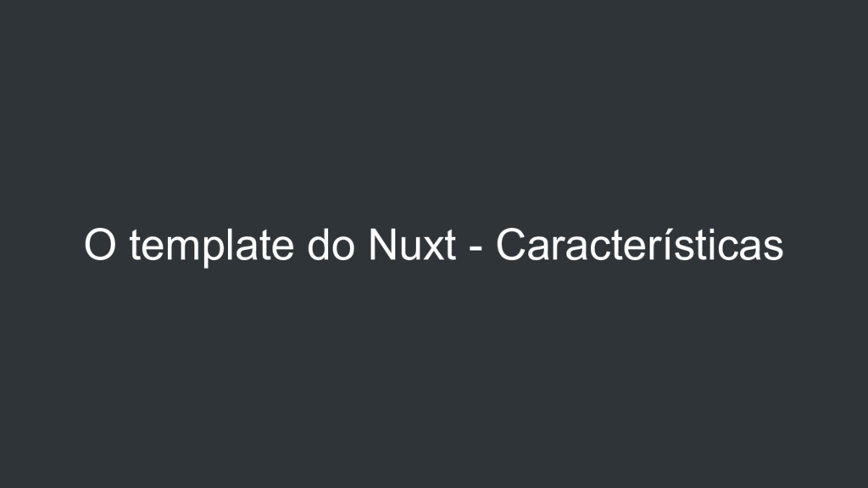Select the capital "C" of Características
The height and width of the screenshot is (488, 868).
[x=510, y=244]
